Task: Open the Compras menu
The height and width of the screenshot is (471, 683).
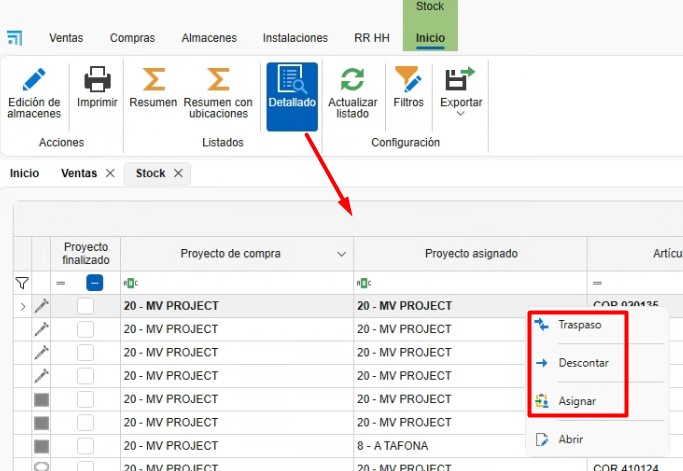Action: (x=132, y=38)
